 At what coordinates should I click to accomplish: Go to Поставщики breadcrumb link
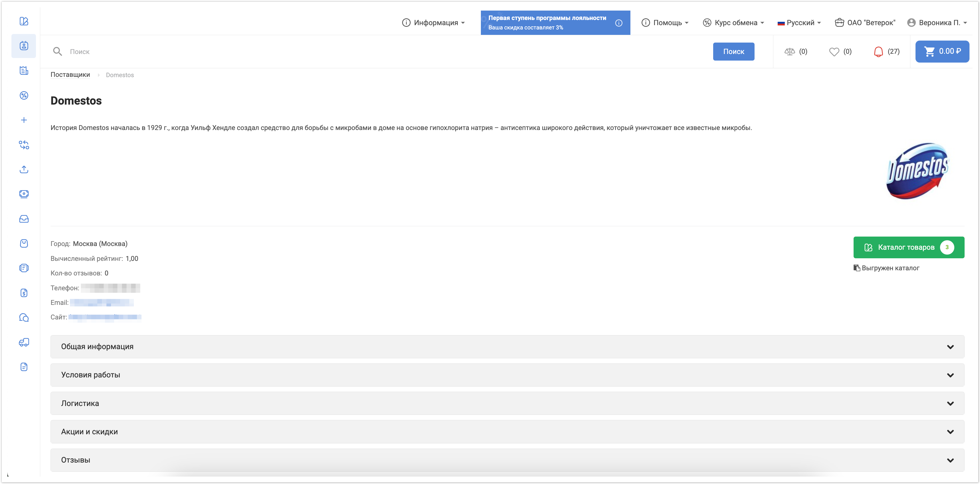click(x=70, y=75)
